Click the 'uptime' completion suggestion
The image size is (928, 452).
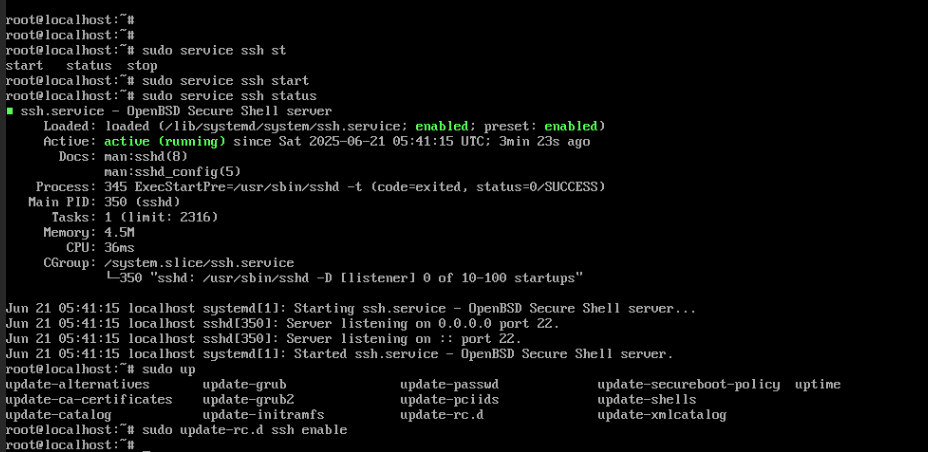817,385
